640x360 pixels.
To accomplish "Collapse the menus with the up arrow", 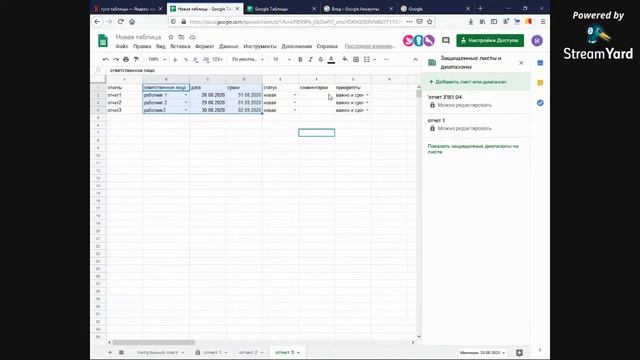I will pyautogui.click(x=415, y=60).
